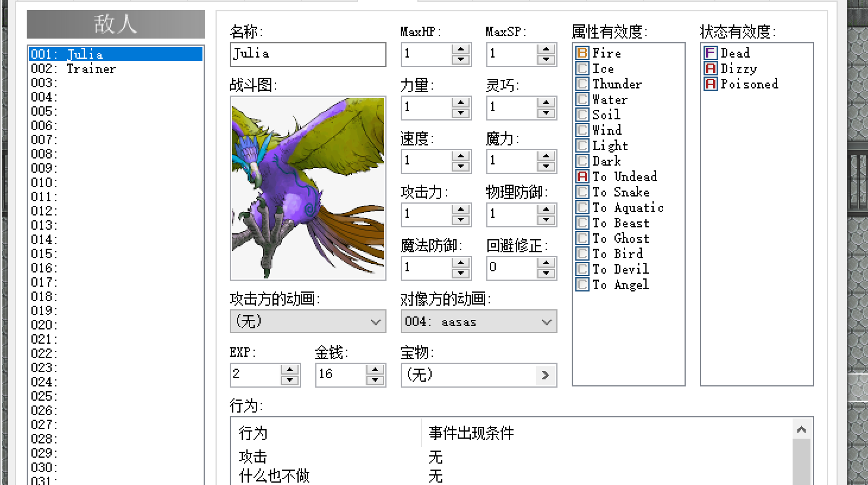Click the battler graphic of the bird
Viewport: 868px width, 485px height.
308,187
